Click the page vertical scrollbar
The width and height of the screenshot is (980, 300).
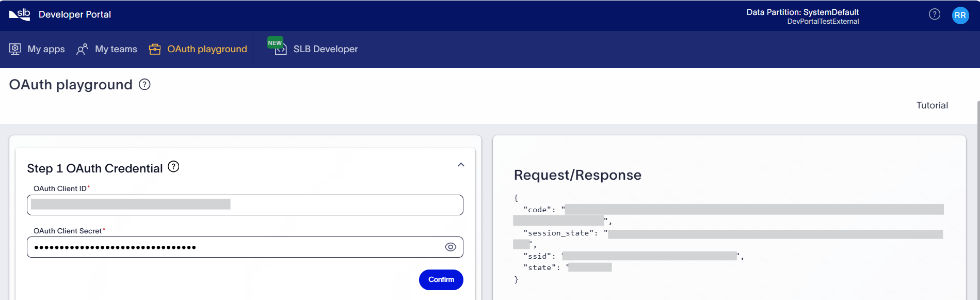tap(978, 200)
